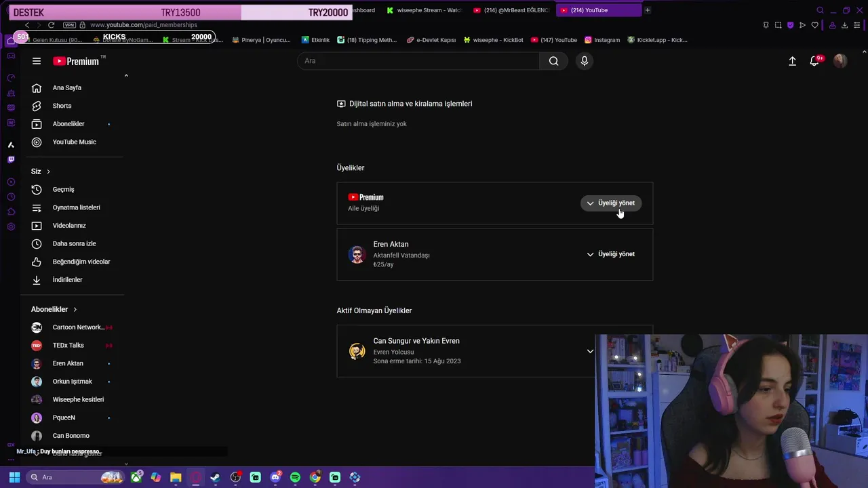This screenshot has height=488, width=868.
Task: Open the notifications bell
Action: [814, 61]
